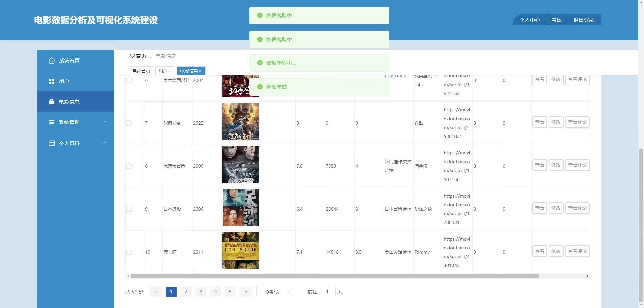Click the home icon beside 系统首页
Image resolution: width=644 pixels, height=308 pixels.
[52, 61]
